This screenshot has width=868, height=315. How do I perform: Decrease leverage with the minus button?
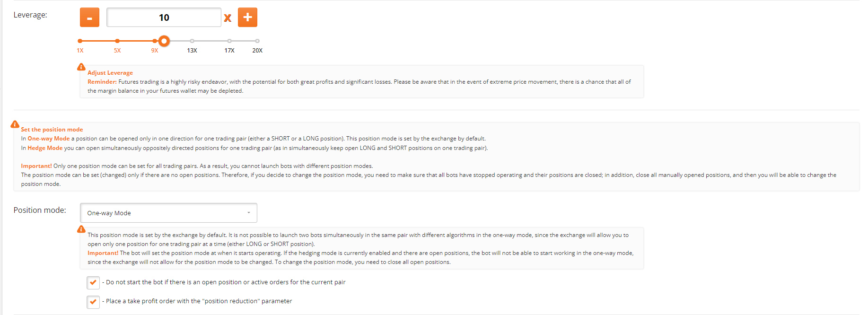click(x=89, y=17)
